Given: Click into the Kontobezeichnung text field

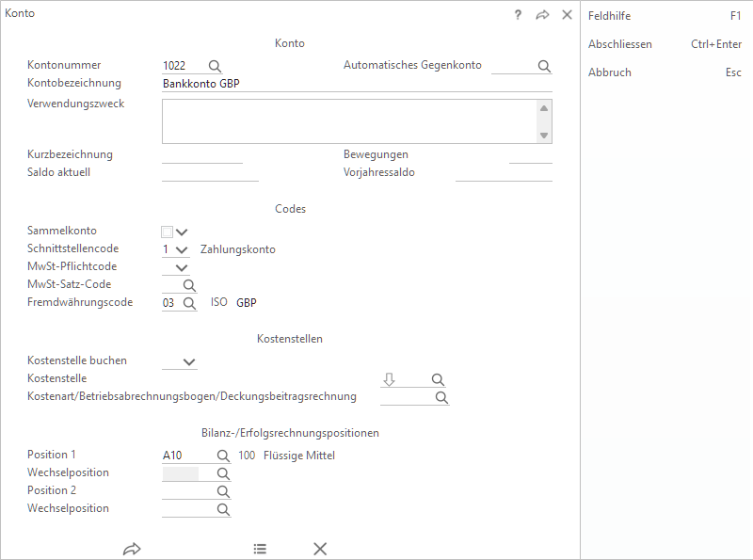Looking at the screenshot, I should (x=356, y=84).
